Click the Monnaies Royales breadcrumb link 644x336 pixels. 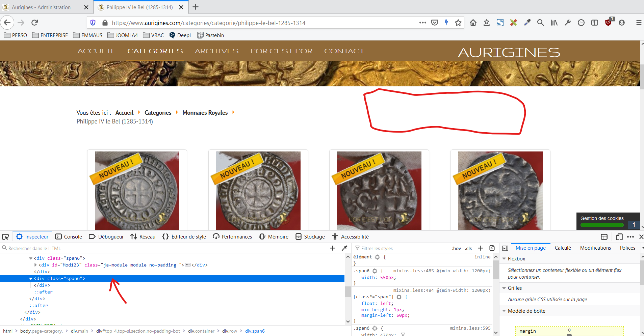click(205, 113)
